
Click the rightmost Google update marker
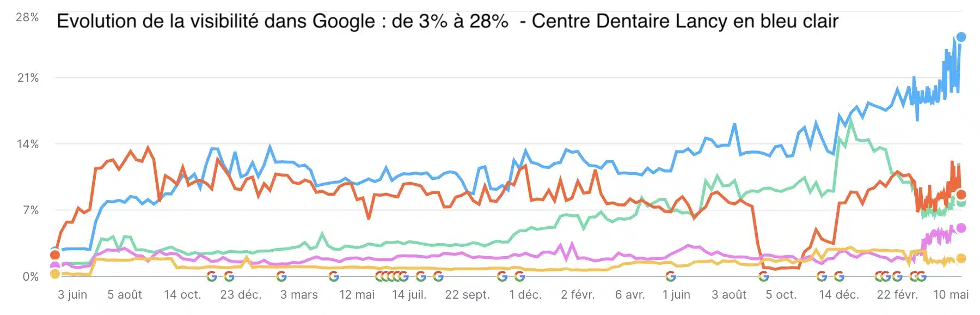click(x=921, y=276)
